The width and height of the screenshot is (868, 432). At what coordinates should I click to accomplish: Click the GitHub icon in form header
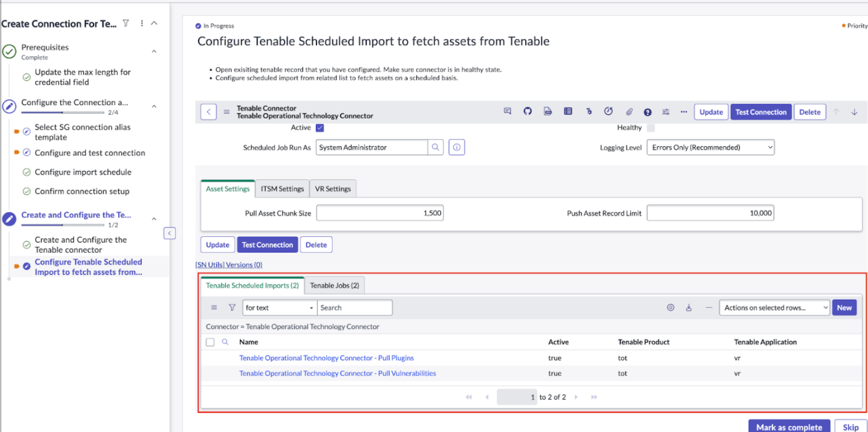[528, 111]
